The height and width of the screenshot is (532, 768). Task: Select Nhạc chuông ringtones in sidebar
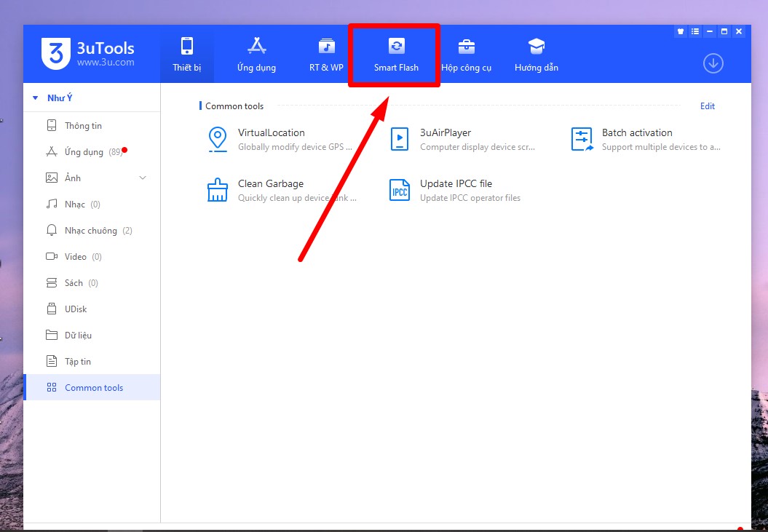coord(90,231)
